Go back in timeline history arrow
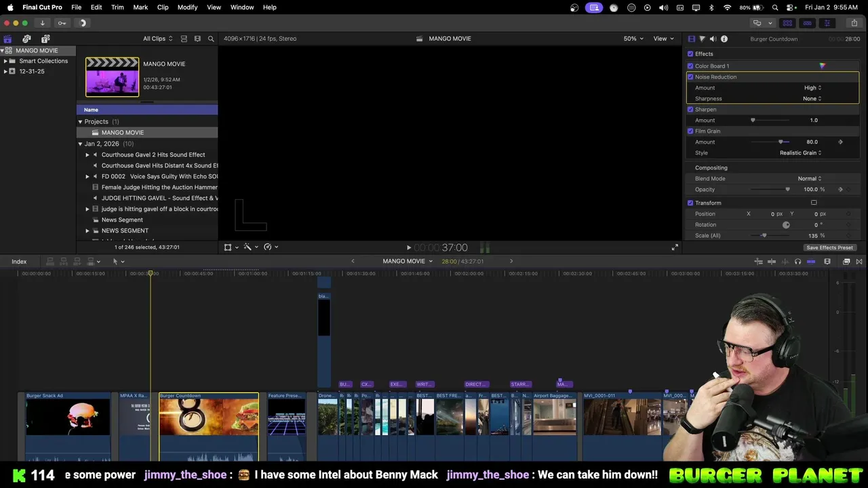 click(x=353, y=262)
